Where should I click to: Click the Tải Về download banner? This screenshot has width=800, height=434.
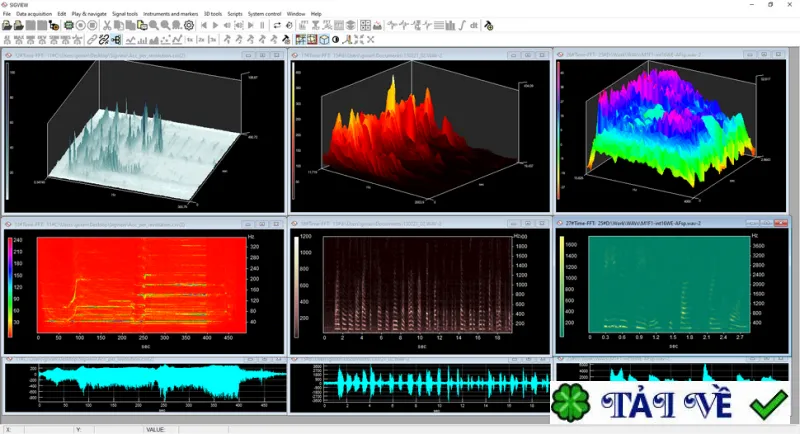pyautogui.click(x=669, y=403)
